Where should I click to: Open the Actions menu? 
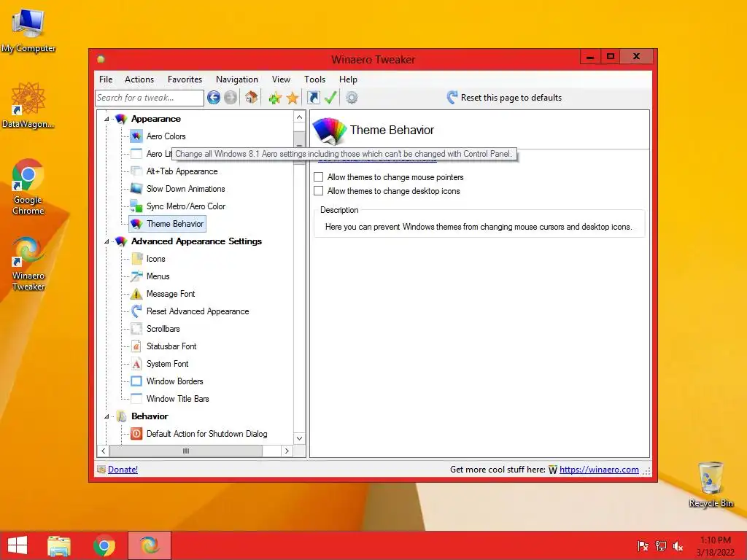tap(139, 79)
